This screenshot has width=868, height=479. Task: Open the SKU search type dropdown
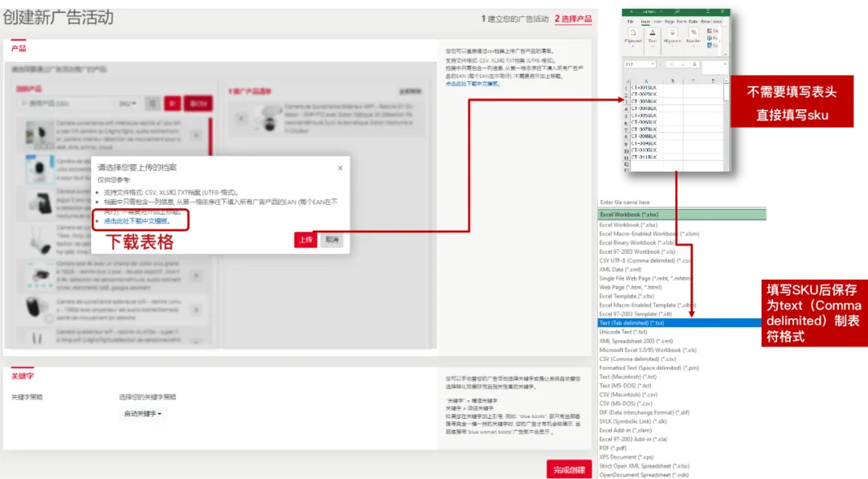coord(127,104)
